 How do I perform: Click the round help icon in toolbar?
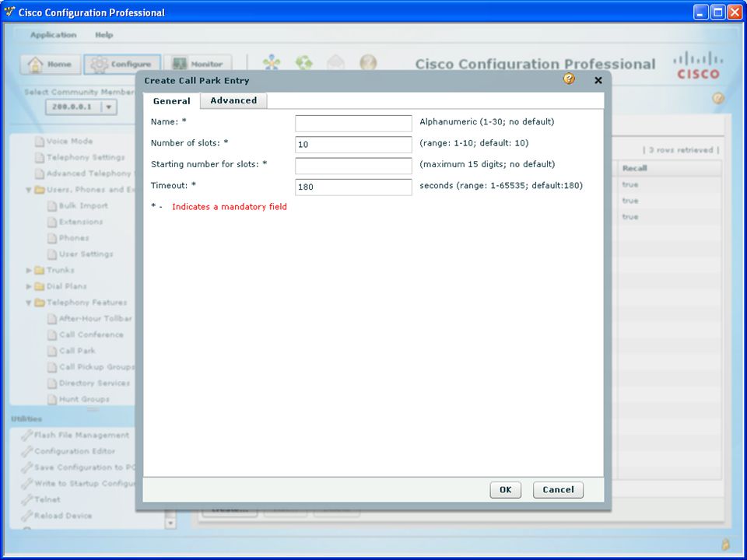coord(368,63)
